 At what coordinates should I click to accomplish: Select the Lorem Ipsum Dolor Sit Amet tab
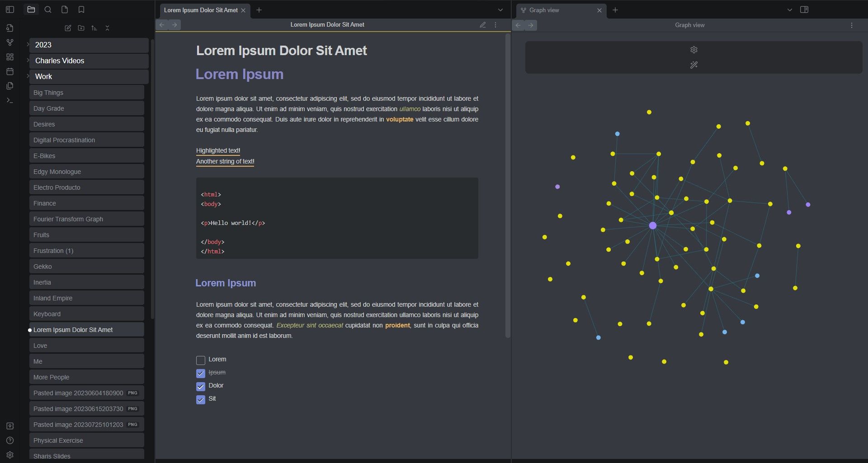tap(200, 10)
